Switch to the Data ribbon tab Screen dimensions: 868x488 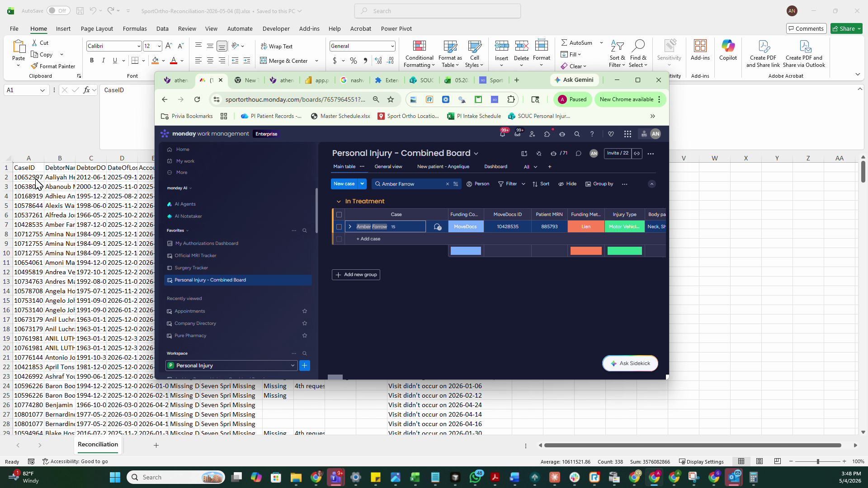tap(162, 28)
